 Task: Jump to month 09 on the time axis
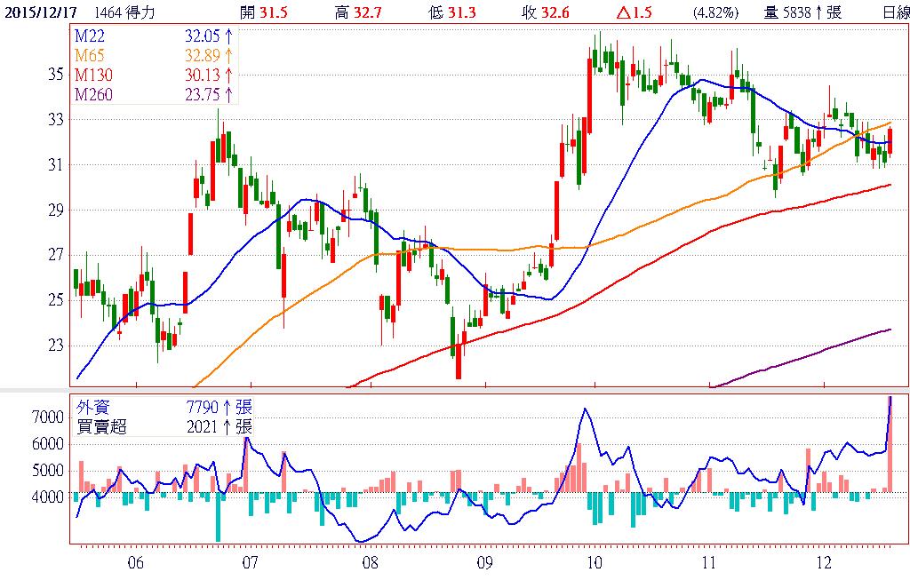point(484,562)
